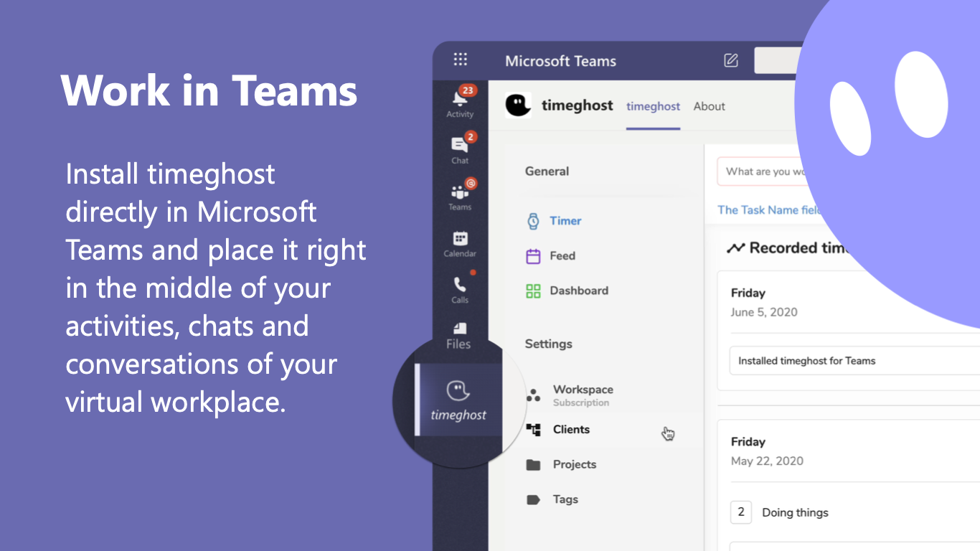Open Teams in the left sidebar
The height and width of the screenshot is (551, 980).
coord(461,196)
